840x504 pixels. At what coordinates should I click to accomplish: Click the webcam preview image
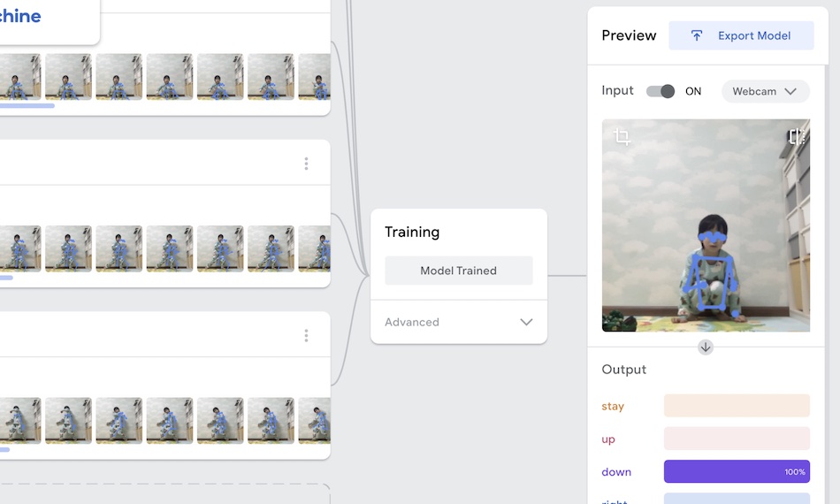[706, 225]
